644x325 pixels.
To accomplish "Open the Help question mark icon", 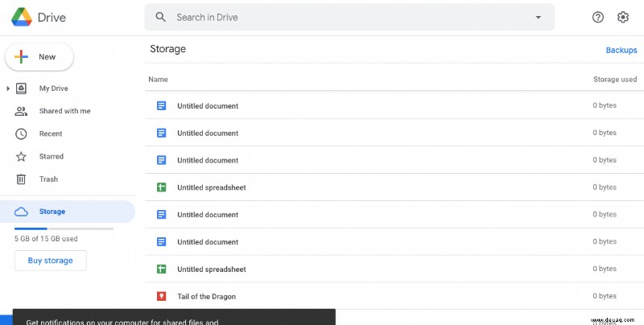I will pyautogui.click(x=598, y=17).
